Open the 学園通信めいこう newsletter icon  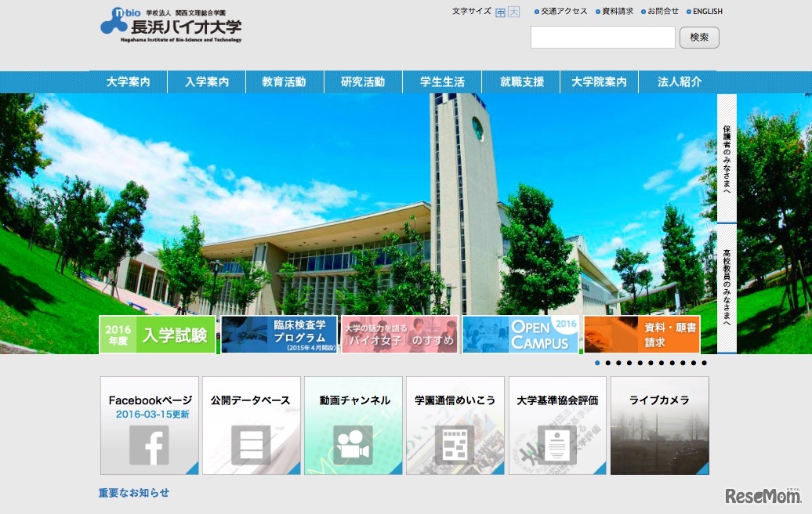click(x=455, y=443)
